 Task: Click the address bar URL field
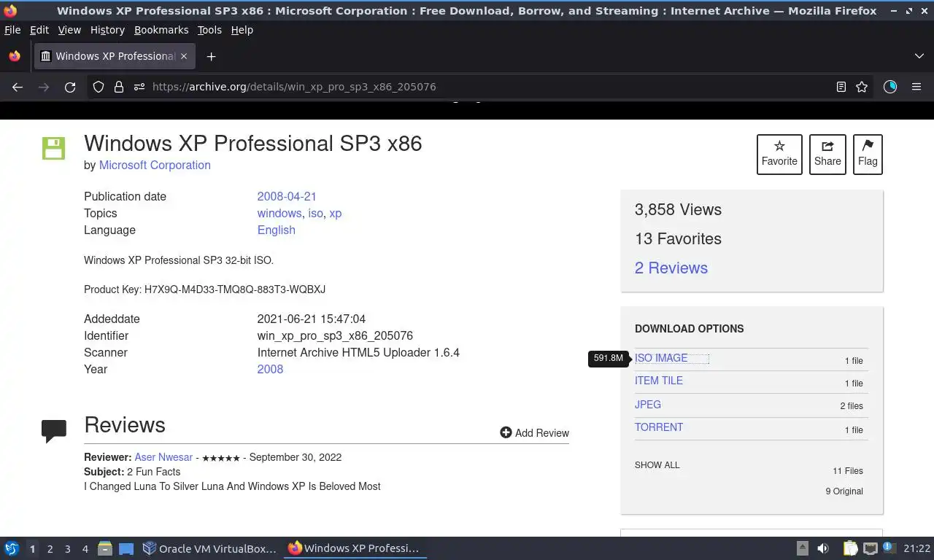coord(482,87)
